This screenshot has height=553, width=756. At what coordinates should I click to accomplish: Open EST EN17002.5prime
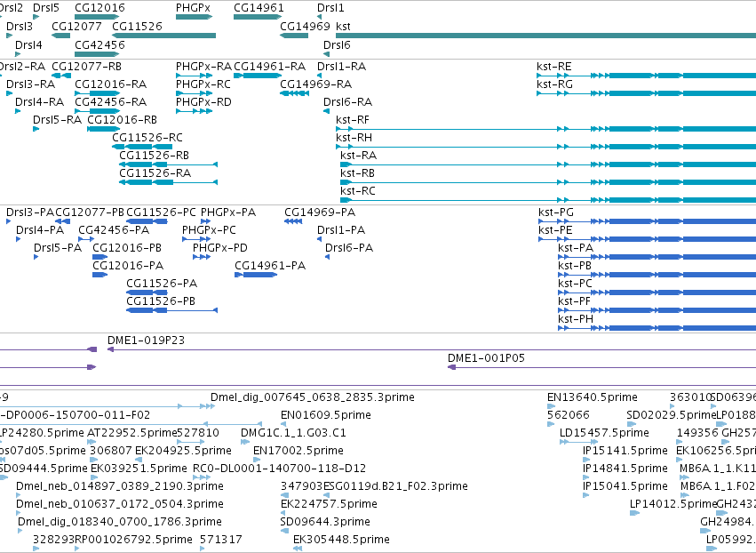click(x=298, y=451)
